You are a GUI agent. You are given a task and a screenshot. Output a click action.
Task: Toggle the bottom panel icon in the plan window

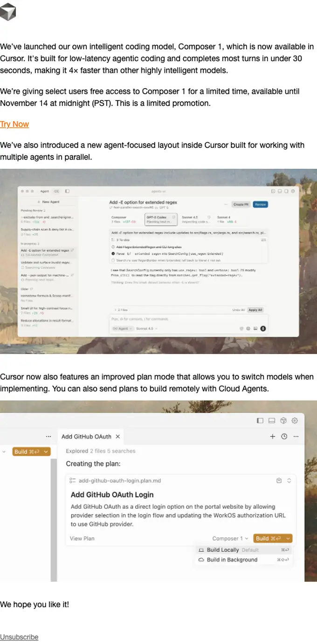271,421
